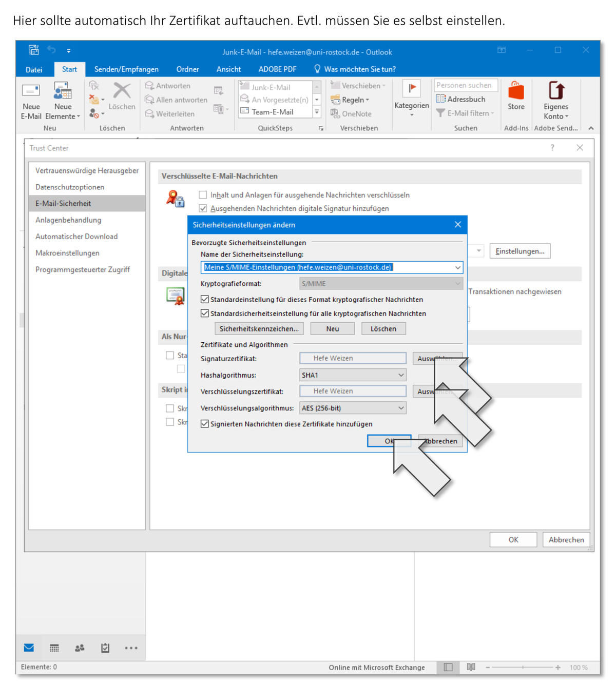
Task: Open the Neue Elemente icon
Action: coord(63,91)
